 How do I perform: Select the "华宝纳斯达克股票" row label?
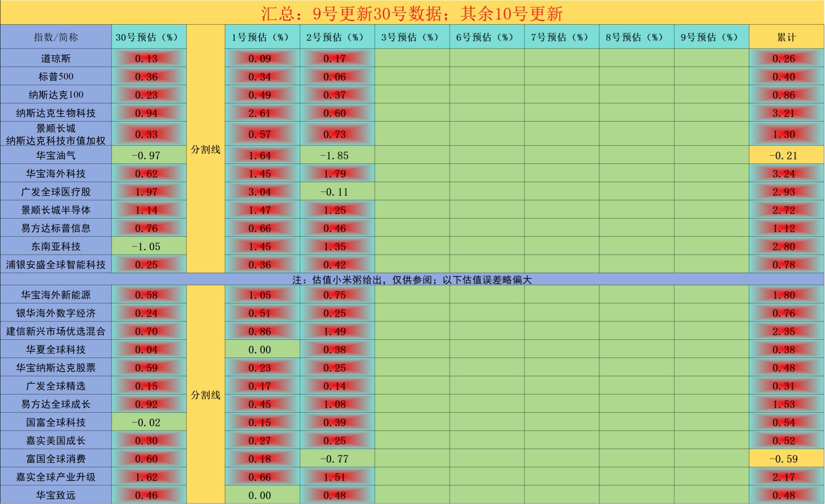click(56, 368)
